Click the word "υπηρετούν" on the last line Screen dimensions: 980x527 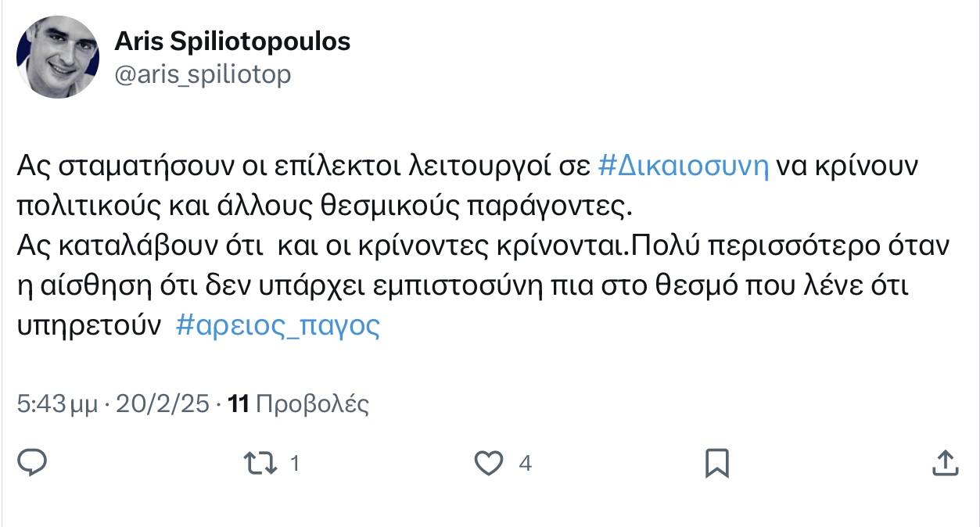point(89,326)
